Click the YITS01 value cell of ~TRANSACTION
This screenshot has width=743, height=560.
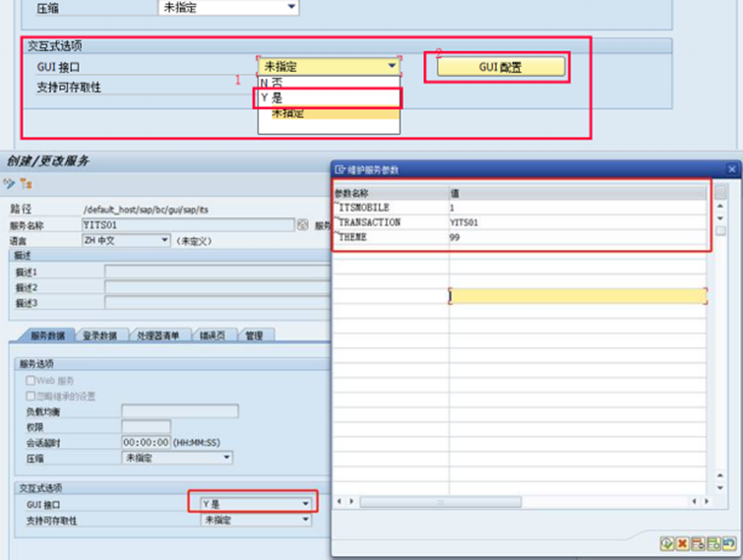coord(578,222)
